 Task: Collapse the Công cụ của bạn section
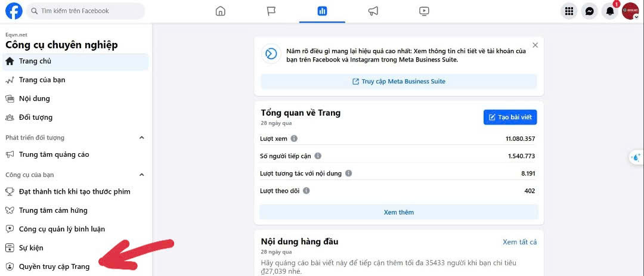pyautogui.click(x=142, y=175)
